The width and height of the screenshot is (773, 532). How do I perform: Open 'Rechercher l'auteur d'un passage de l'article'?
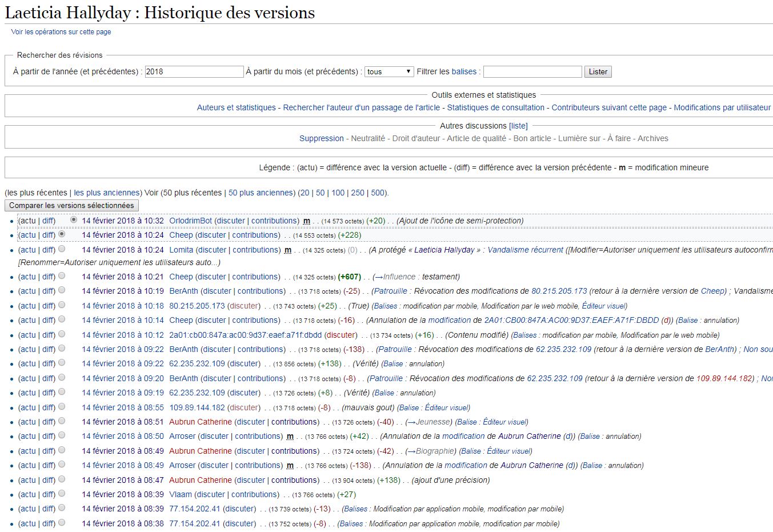point(362,107)
